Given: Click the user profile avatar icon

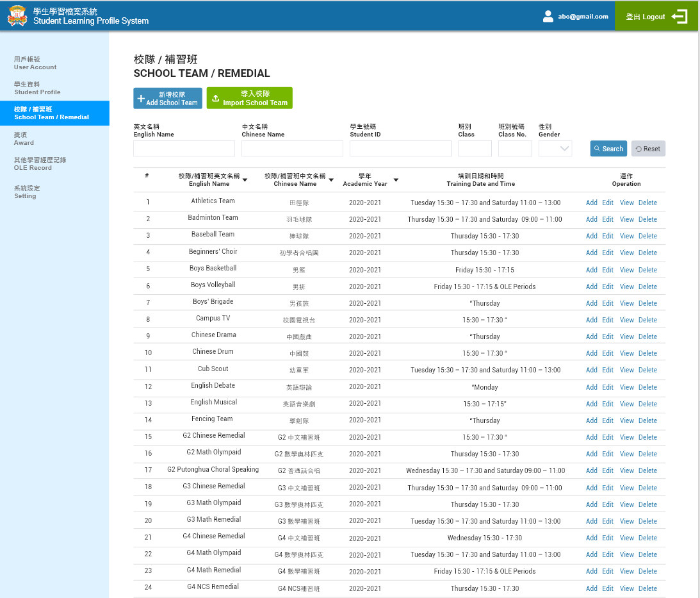Looking at the screenshot, I should click(x=548, y=17).
